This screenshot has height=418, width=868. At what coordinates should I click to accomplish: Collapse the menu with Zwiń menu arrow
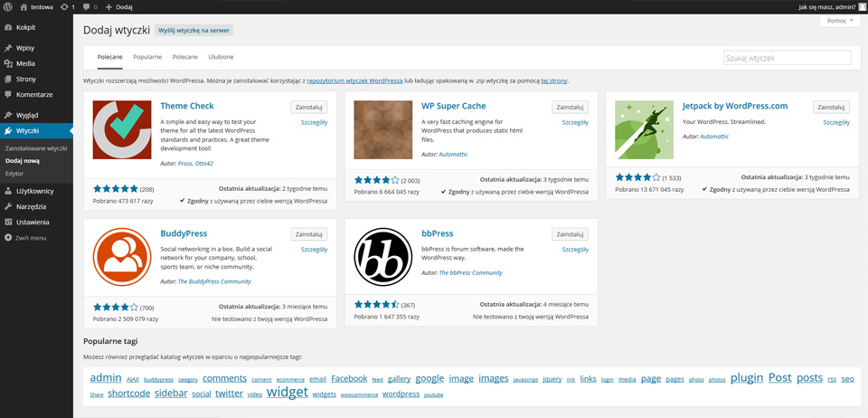pos(8,238)
